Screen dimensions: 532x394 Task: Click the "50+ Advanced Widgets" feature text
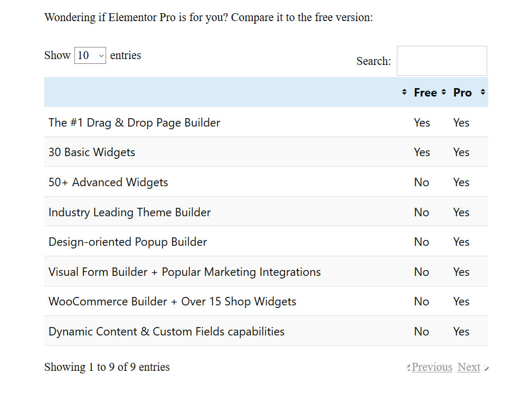click(x=108, y=182)
